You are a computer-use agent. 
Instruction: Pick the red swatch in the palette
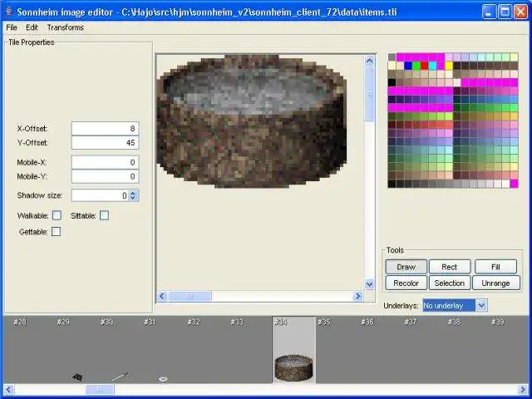point(425,66)
